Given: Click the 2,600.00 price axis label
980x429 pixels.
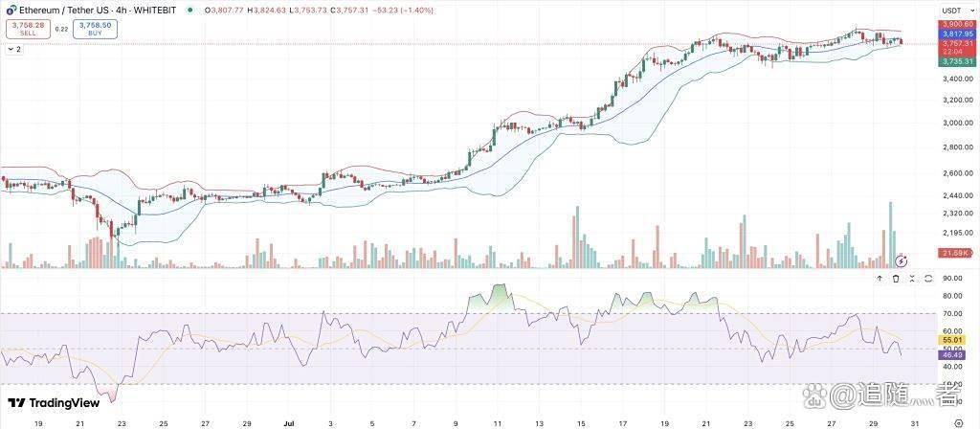Looking at the screenshot, I should point(957,174).
